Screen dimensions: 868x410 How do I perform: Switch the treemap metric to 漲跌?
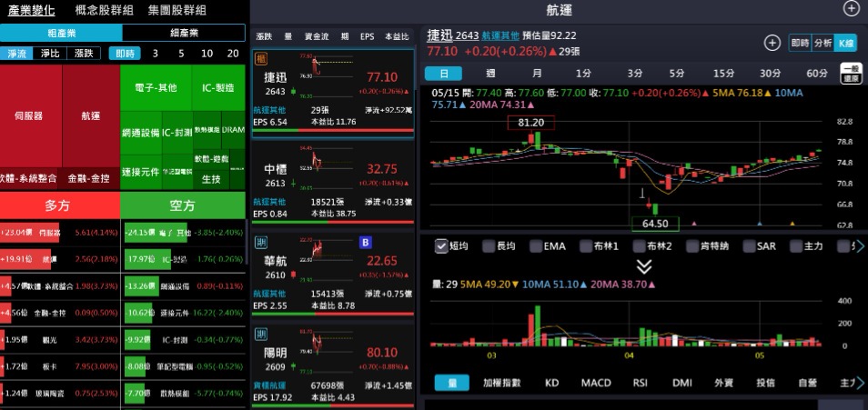84,53
